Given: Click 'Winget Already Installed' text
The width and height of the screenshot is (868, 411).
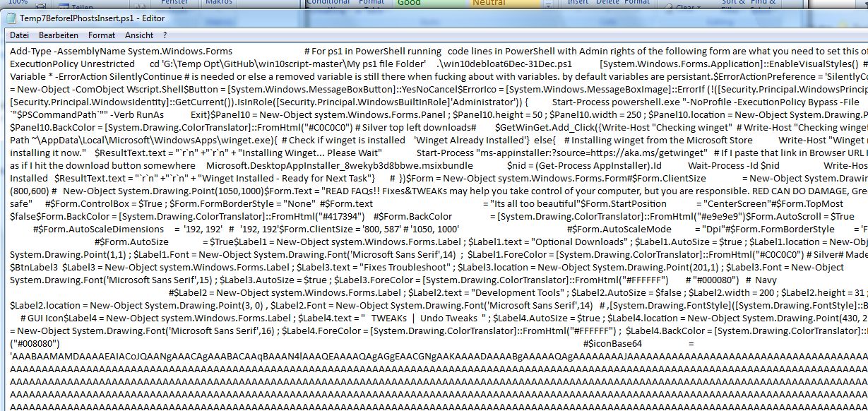Looking at the screenshot, I should coord(471,140).
